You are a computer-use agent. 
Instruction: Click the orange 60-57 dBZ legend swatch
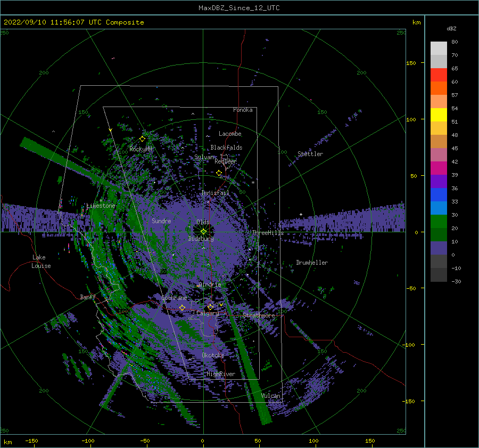(439, 88)
